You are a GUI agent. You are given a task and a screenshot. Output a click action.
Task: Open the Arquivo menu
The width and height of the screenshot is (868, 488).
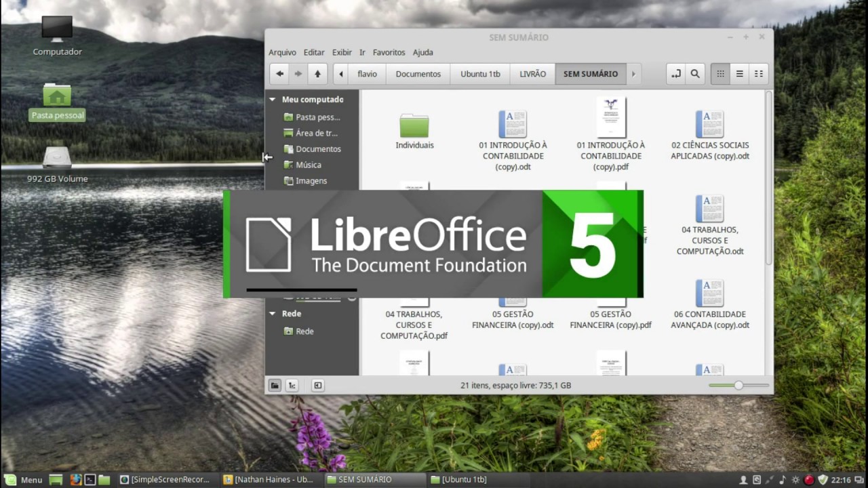click(x=282, y=52)
